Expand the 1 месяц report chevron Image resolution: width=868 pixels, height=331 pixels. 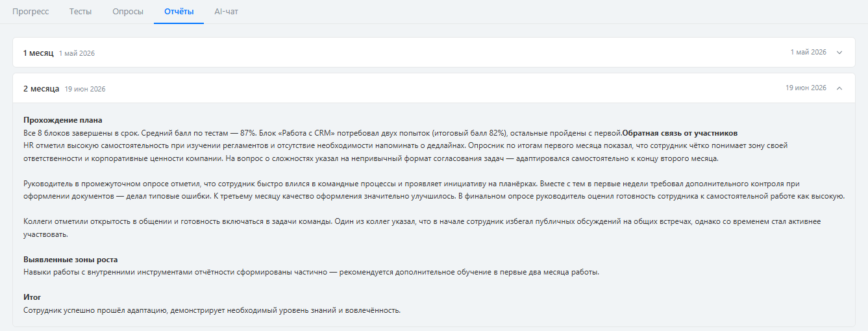[839, 53]
